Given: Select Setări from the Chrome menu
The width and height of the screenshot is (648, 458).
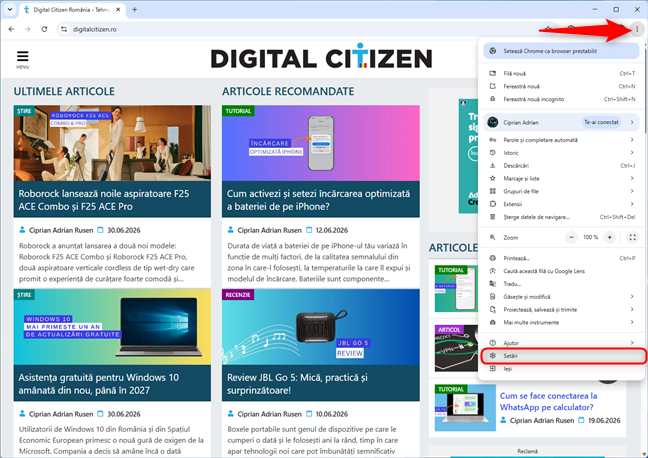Looking at the screenshot, I should pos(564,356).
